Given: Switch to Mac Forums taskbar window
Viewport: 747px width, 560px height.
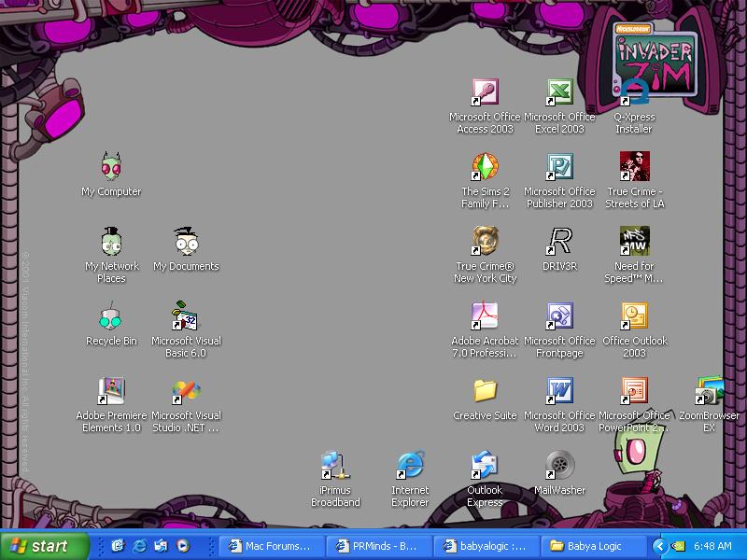Looking at the screenshot, I should [x=271, y=546].
